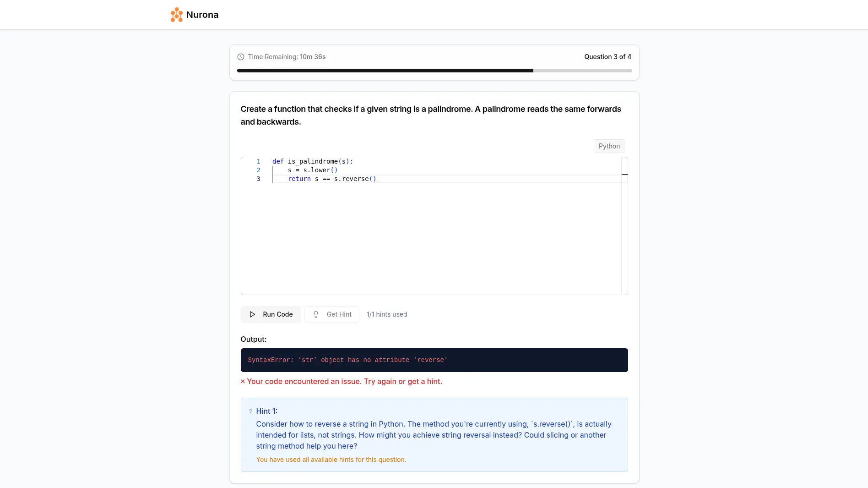The image size is (868, 488).
Task: Click the Python language badge
Action: point(609,146)
